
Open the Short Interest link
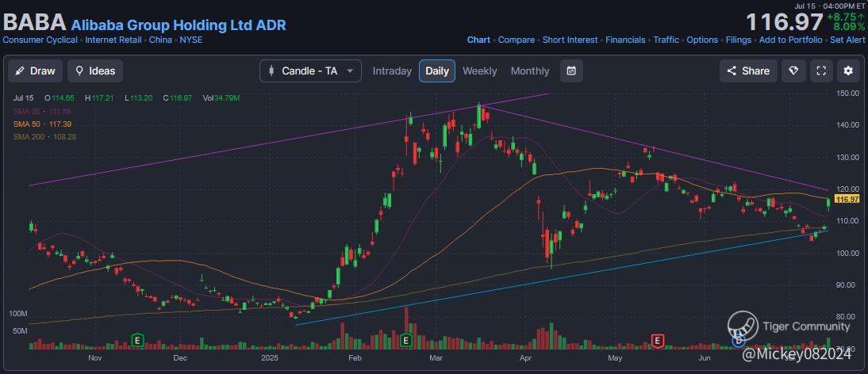click(x=570, y=40)
